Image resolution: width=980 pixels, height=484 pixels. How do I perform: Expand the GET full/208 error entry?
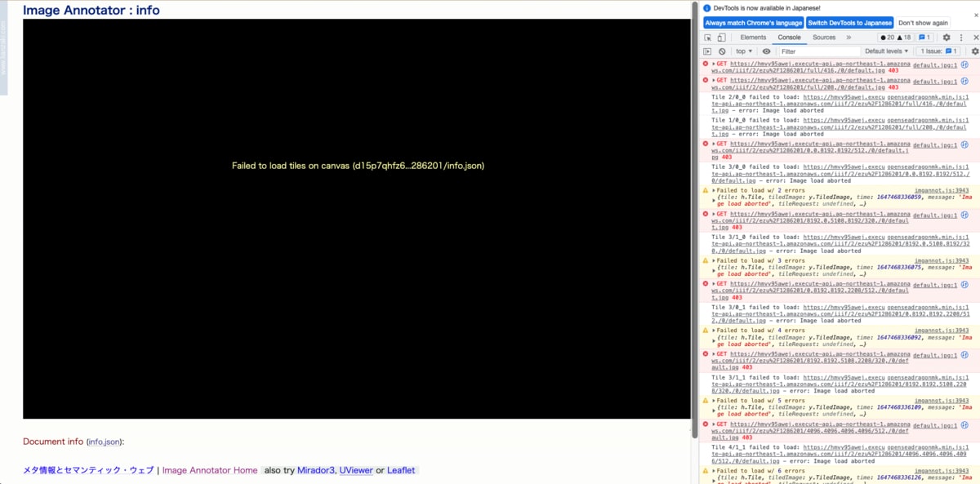coord(714,80)
